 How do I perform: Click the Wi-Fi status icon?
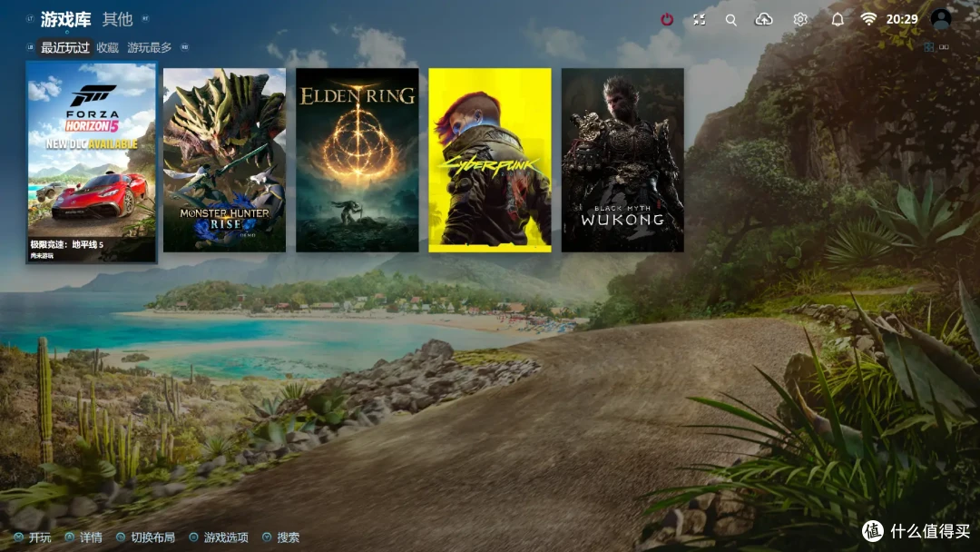pyautogui.click(x=868, y=19)
